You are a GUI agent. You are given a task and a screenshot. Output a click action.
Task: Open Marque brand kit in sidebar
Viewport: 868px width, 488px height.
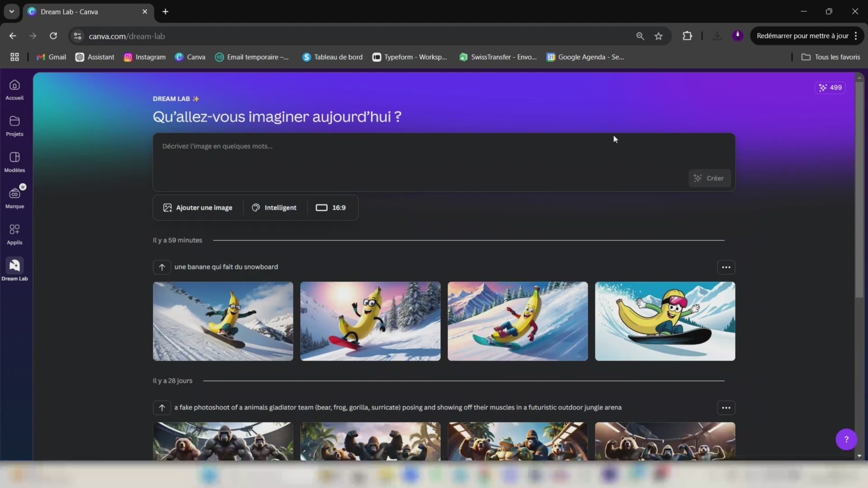[14, 198]
